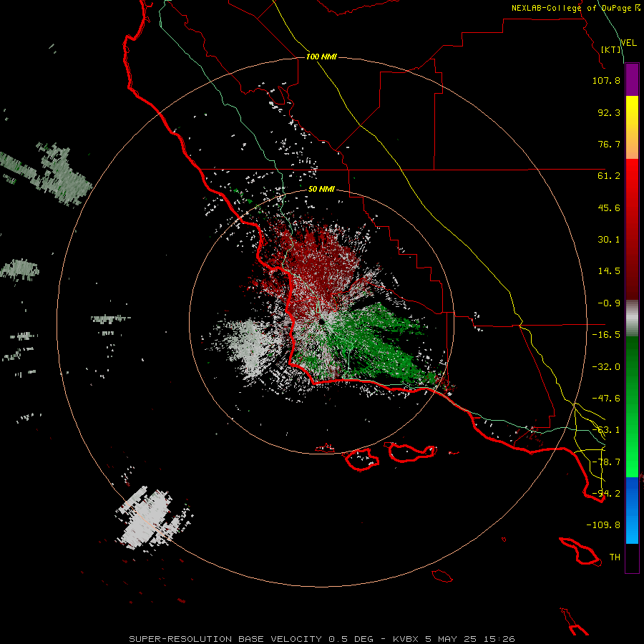Click the -109.8 scale value
The height and width of the screenshot is (644, 644).
coord(603,525)
